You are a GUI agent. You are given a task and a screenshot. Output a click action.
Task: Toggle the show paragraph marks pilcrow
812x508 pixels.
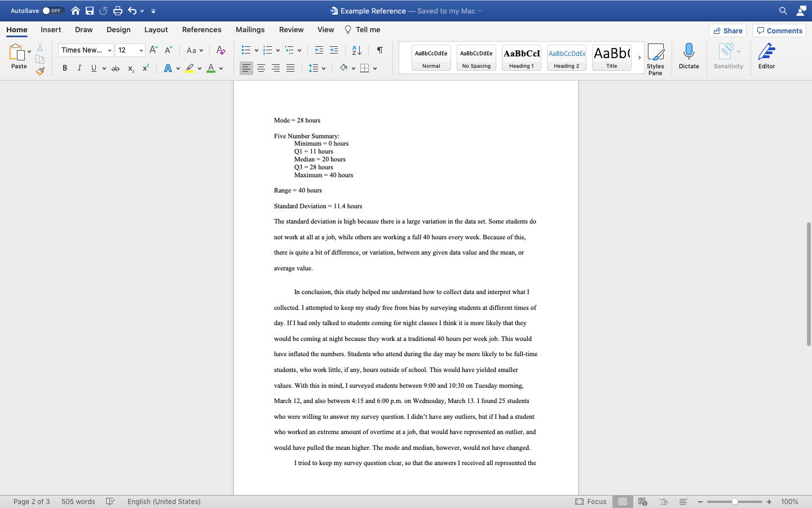[x=380, y=50]
